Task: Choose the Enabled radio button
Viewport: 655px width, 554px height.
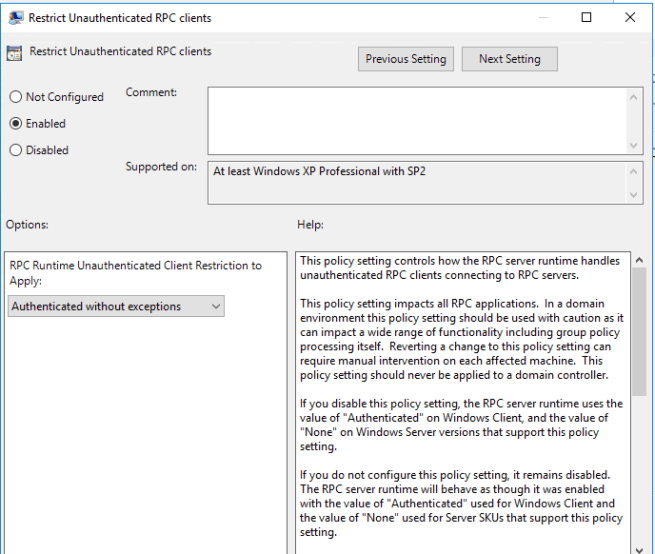Action: (x=15, y=124)
